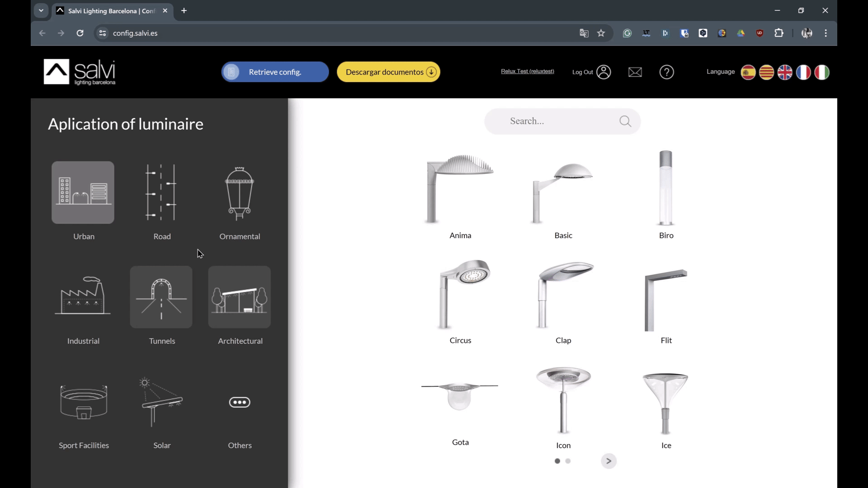Jump to second pagination dot

[568, 461]
